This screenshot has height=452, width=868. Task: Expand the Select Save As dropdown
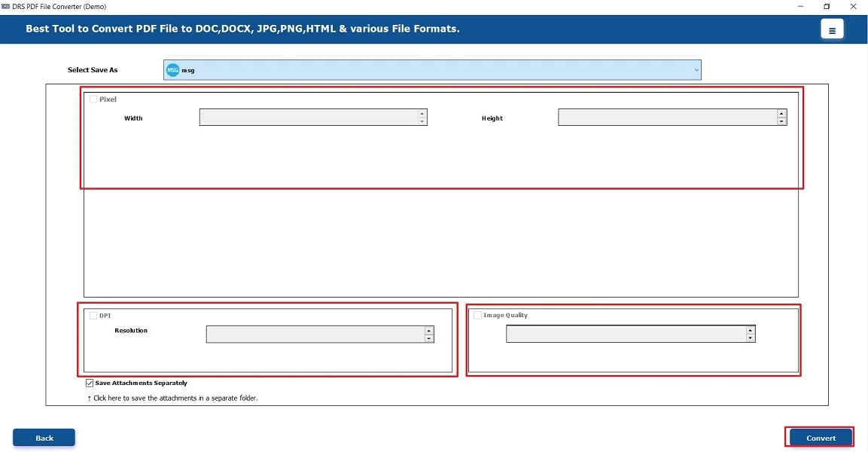[696, 70]
